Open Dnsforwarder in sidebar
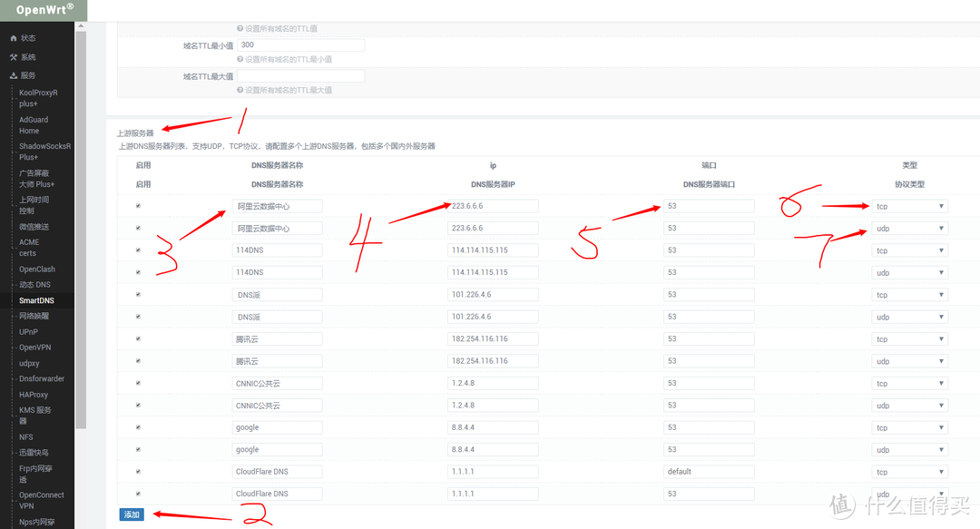This screenshot has width=980, height=529. click(41, 379)
